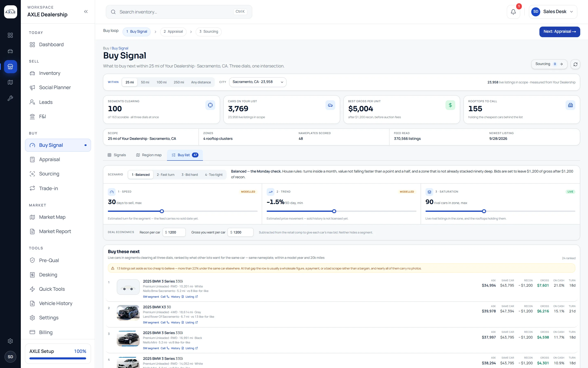Select the 100 mi radius option
This screenshot has width=588, height=368.
coord(161,82)
